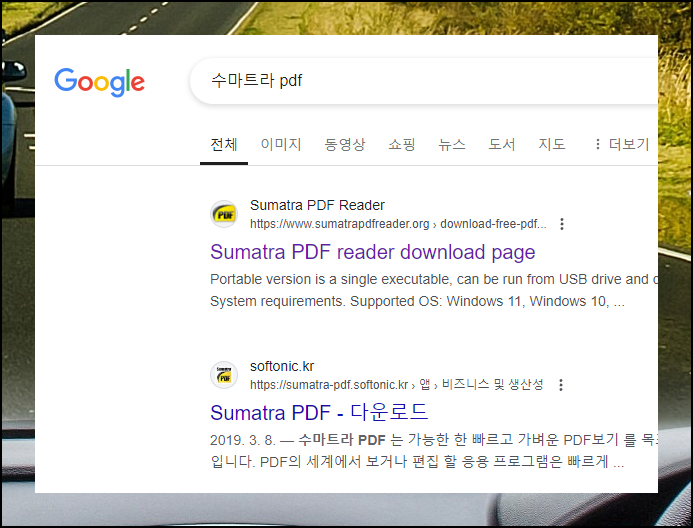Screen dimensions: 693x528
Task: Select the 지도 tab
Action: click(x=552, y=144)
